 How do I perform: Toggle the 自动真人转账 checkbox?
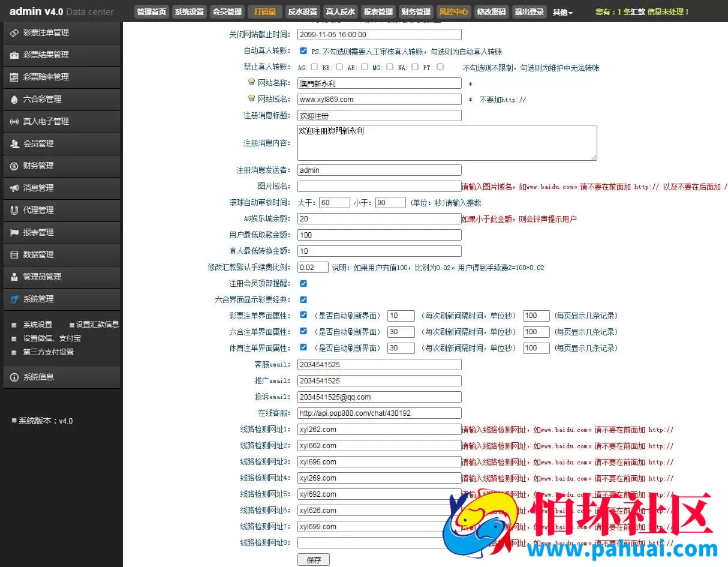tap(303, 50)
